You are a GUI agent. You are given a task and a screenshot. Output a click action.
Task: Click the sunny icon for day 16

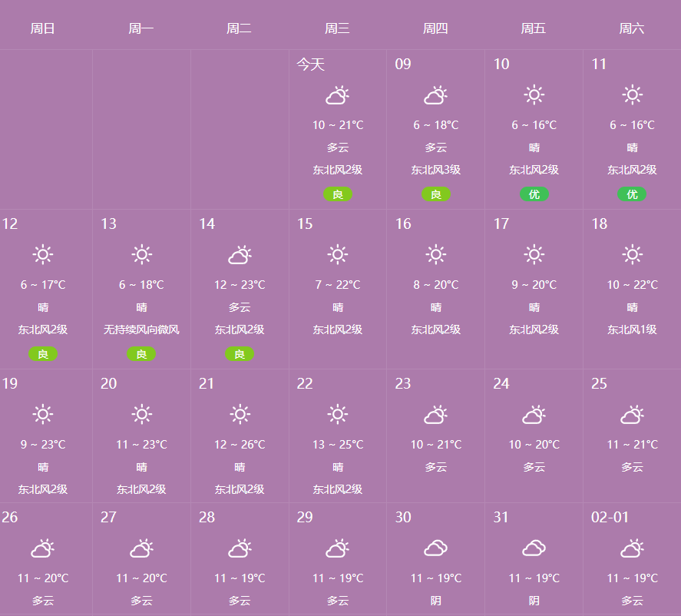(435, 254)
